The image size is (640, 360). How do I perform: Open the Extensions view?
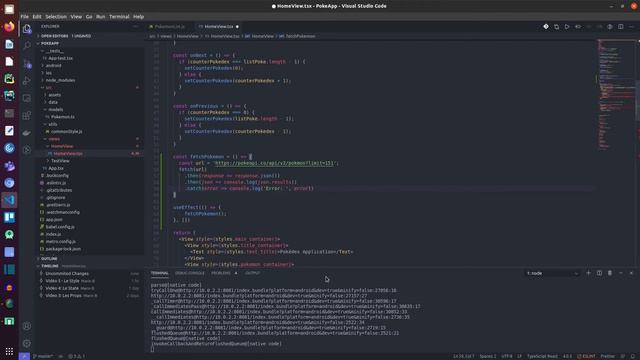[27, 116]
